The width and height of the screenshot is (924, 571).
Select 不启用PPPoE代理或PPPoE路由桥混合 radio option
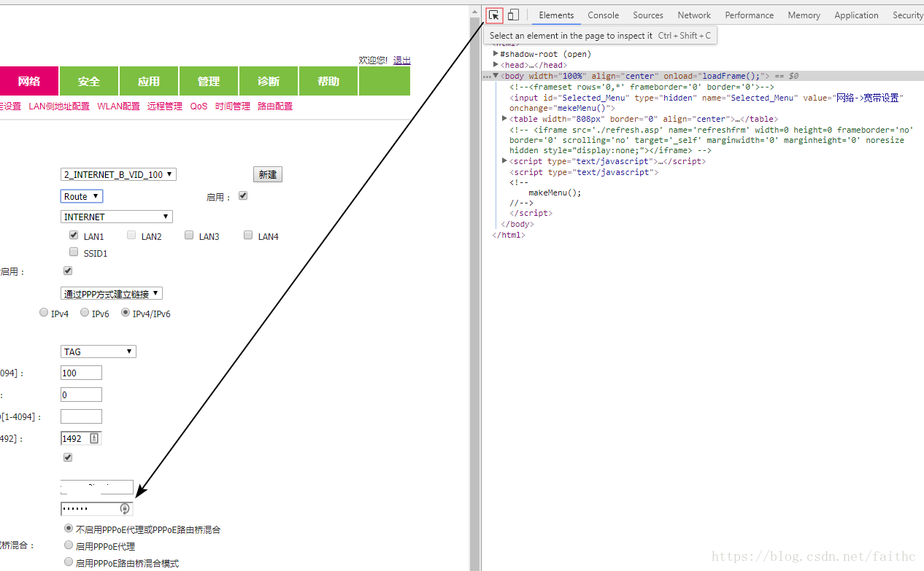[x=69, y=528]
